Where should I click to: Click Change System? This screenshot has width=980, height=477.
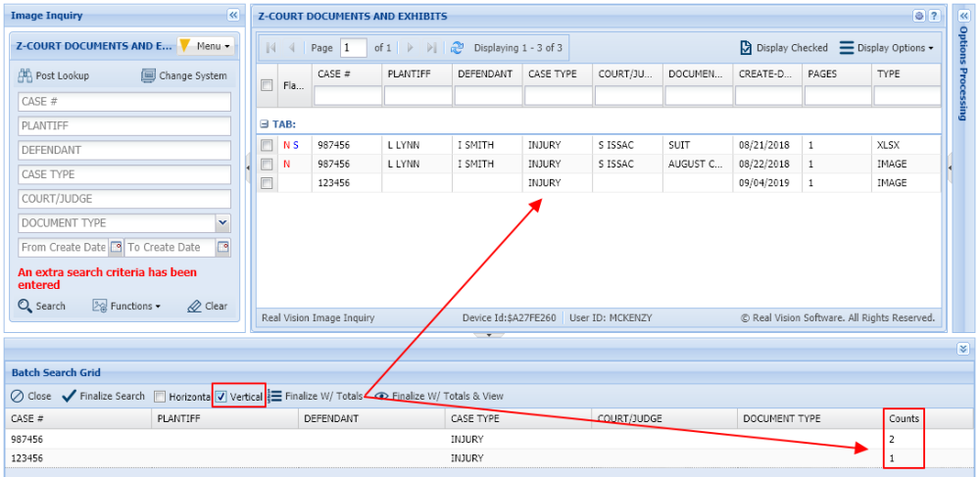(x=184, y=75)
